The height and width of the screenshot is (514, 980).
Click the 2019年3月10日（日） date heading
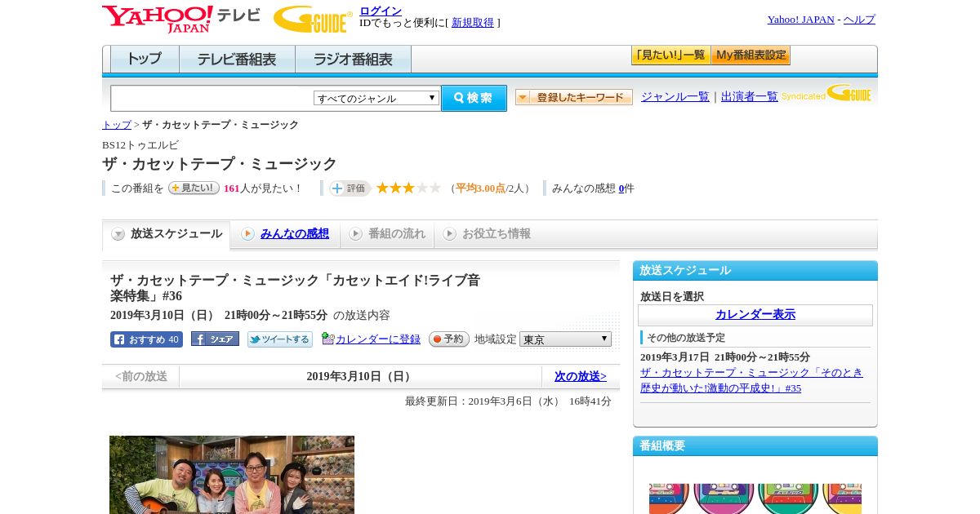click(x=360, y=376)
